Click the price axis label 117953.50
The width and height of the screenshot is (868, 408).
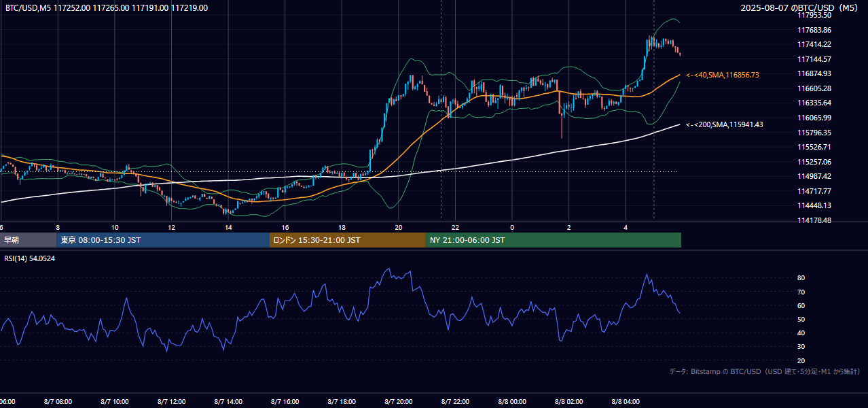pos(814,15)
